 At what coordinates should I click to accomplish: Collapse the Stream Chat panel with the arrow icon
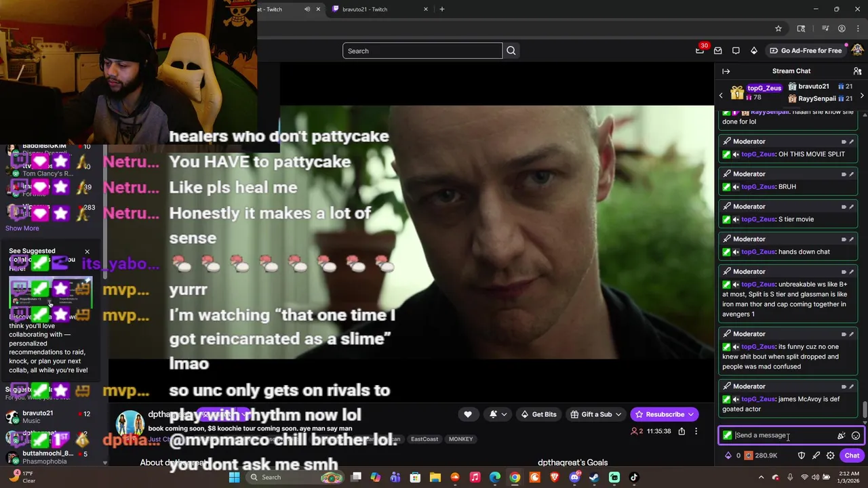(x=726, y=71)
